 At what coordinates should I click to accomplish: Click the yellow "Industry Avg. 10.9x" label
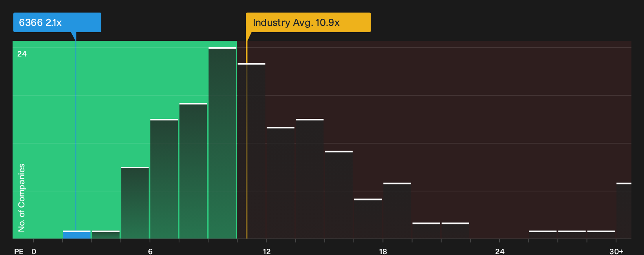(308, 22)
